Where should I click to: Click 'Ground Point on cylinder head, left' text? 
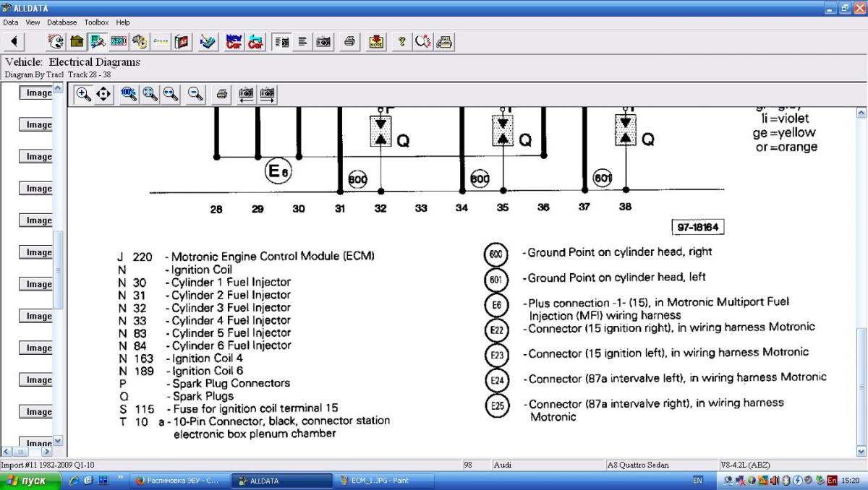[x=617, y=278]
